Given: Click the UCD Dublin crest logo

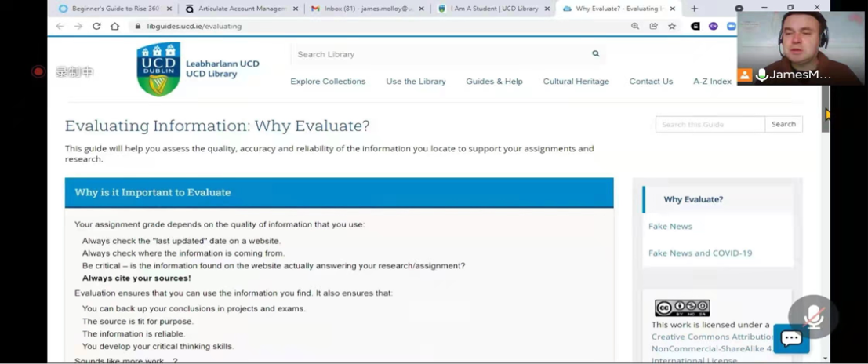Looking at the screenshot, I should point(158,69).
